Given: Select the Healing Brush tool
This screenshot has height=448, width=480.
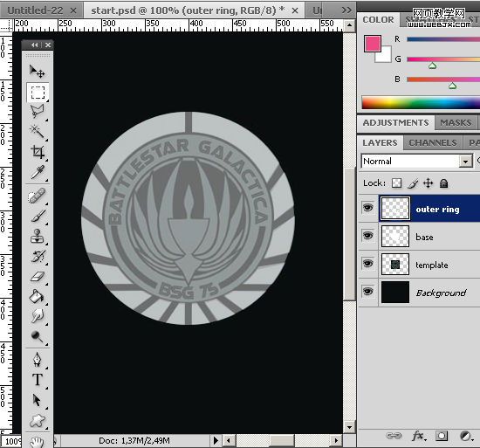Looking at the screenshot, I should tap(38, 196).
